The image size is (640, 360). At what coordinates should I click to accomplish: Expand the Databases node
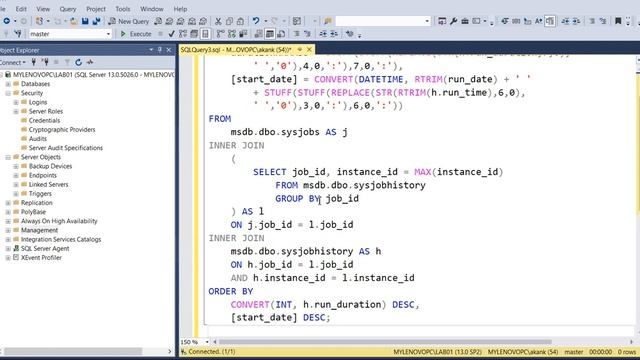[x=8, y=84]
